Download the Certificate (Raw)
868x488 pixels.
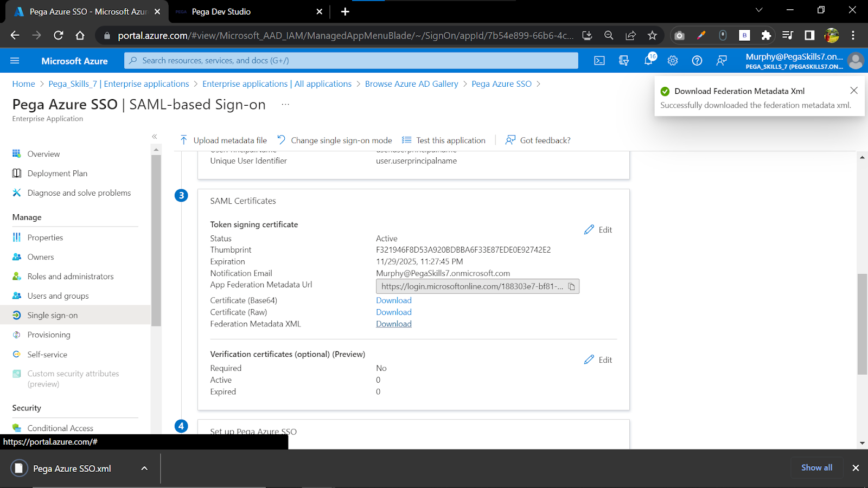(394, 312)
